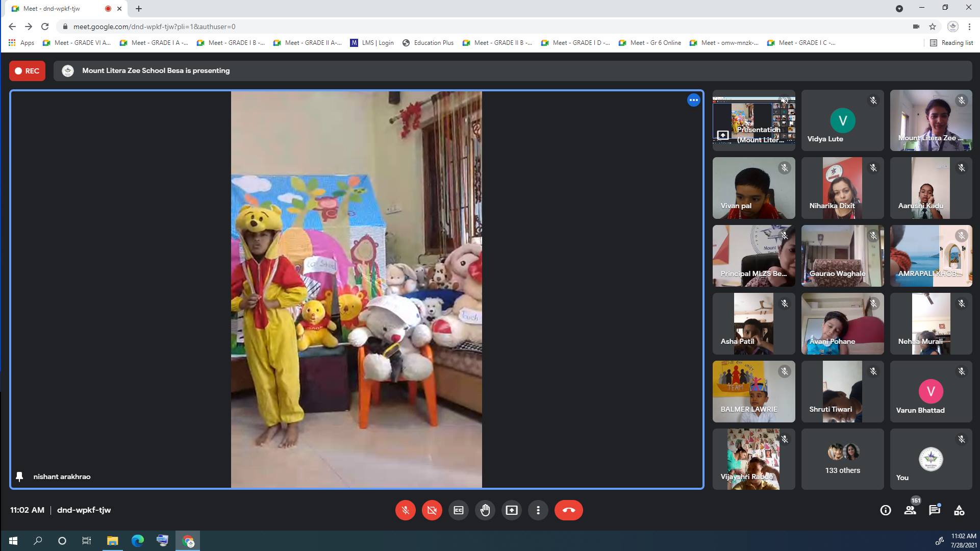Open the camera permission icon in address bar
The width and height of the screenshot is (980, 551).
point(916,27)
